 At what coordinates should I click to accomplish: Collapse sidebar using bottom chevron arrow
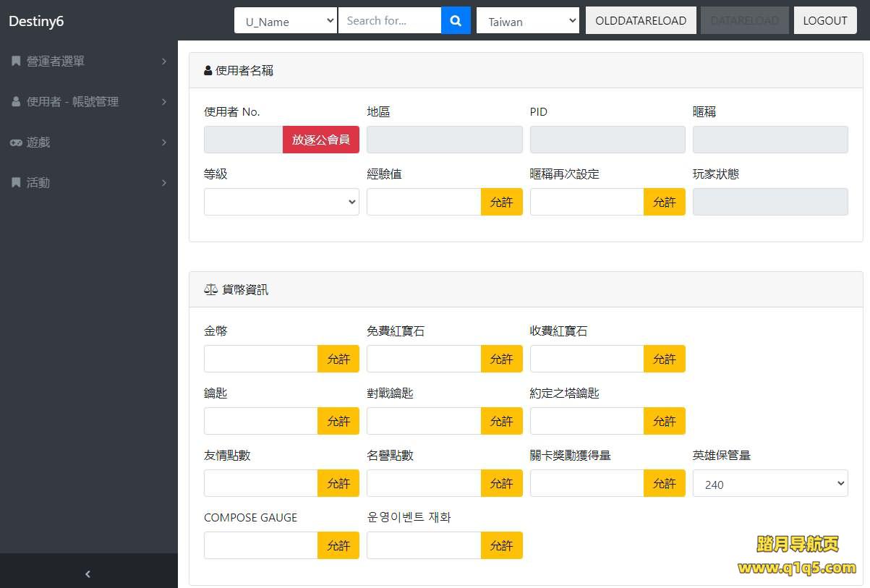coord(88,574)
